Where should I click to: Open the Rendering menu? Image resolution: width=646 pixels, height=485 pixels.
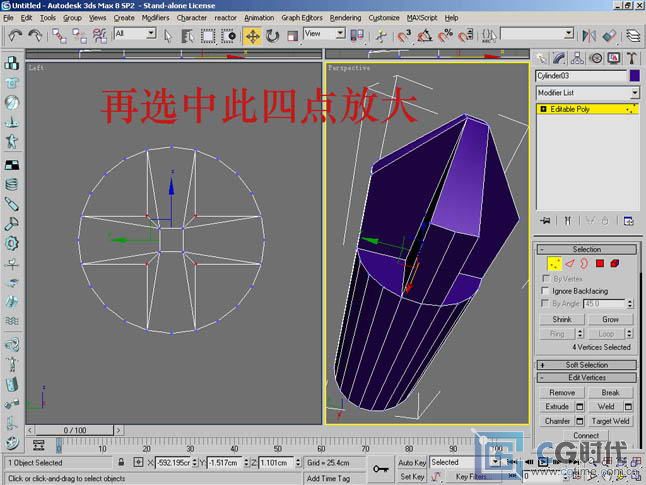[x=345, y=18]
